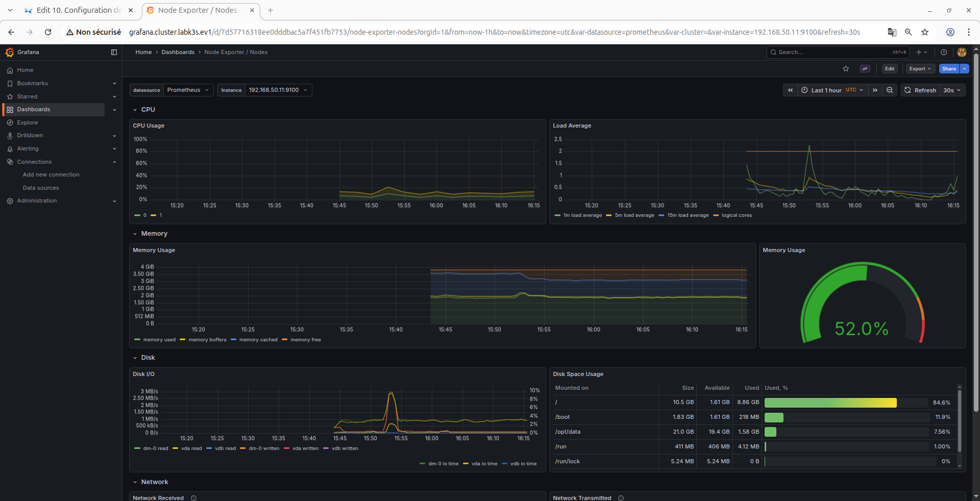Click the Network Received info icon
980x501 pixels.
tap(193, 498)
